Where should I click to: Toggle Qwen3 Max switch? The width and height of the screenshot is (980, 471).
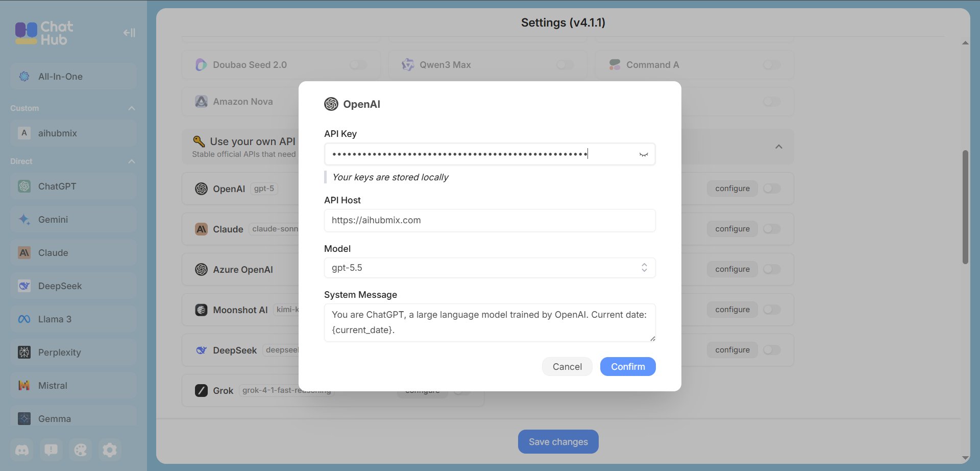pos(565,65)
